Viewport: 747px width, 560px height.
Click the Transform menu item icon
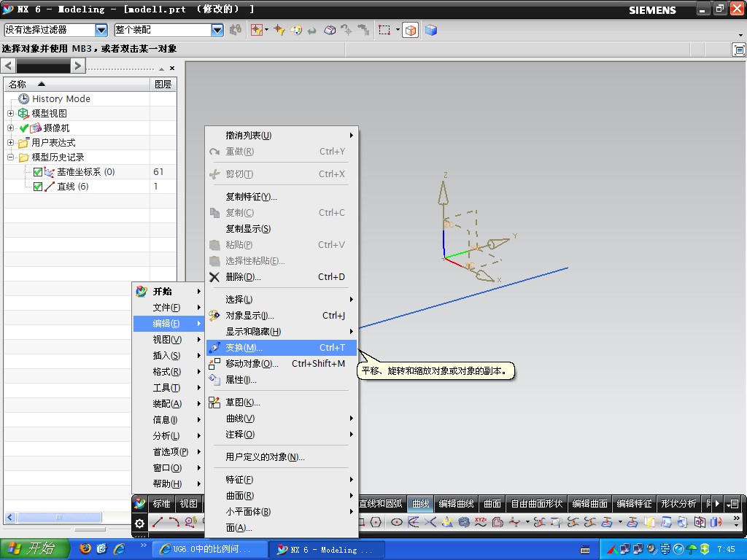pos(214,348)
